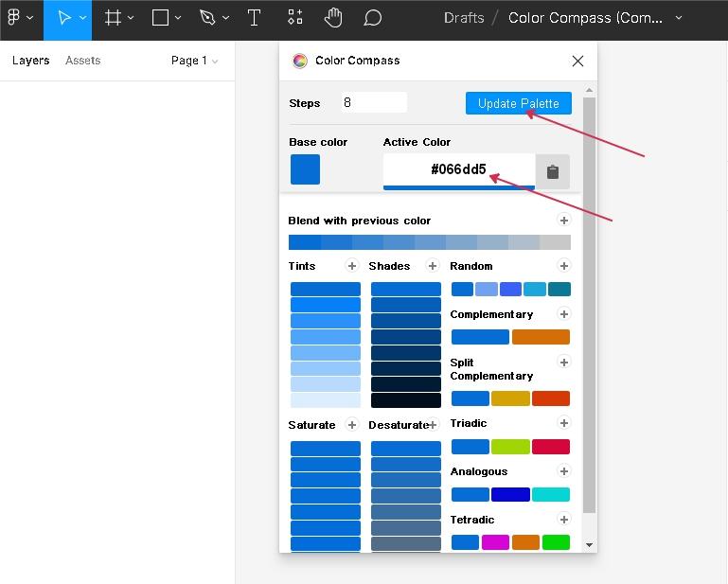Select the Hand tool
Image resolution: width=728 pixels, height=584 pixels.
pyautogui.click(x=333, y=18)
